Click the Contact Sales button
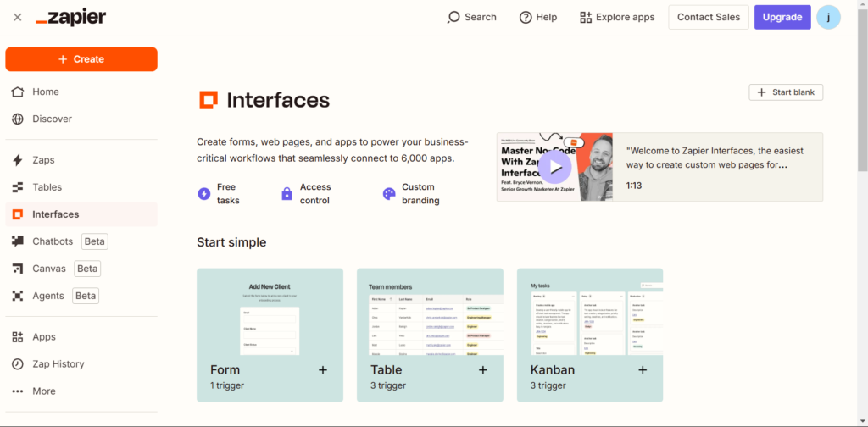 709,17
